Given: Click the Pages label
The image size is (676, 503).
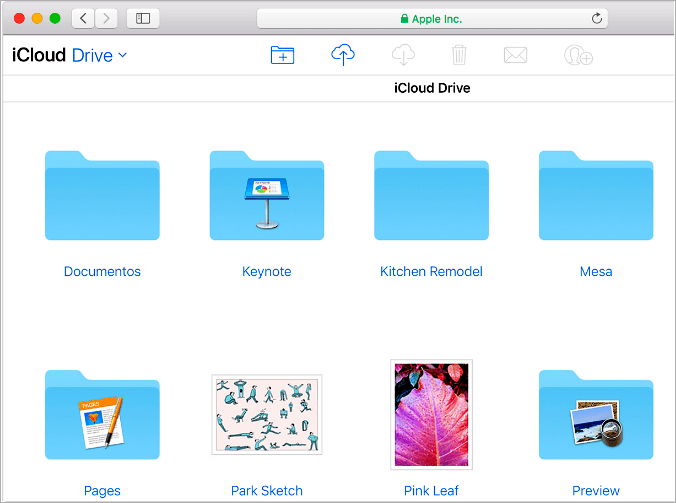Looking at the screenshot, I should pyautogui.click(x=102, y=491).
